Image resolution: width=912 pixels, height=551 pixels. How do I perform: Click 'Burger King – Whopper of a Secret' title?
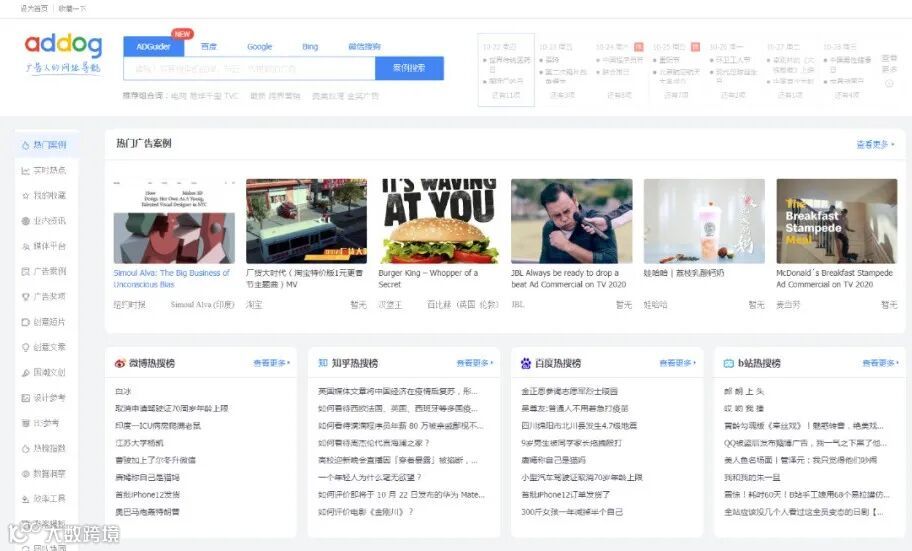click(428, 279)
